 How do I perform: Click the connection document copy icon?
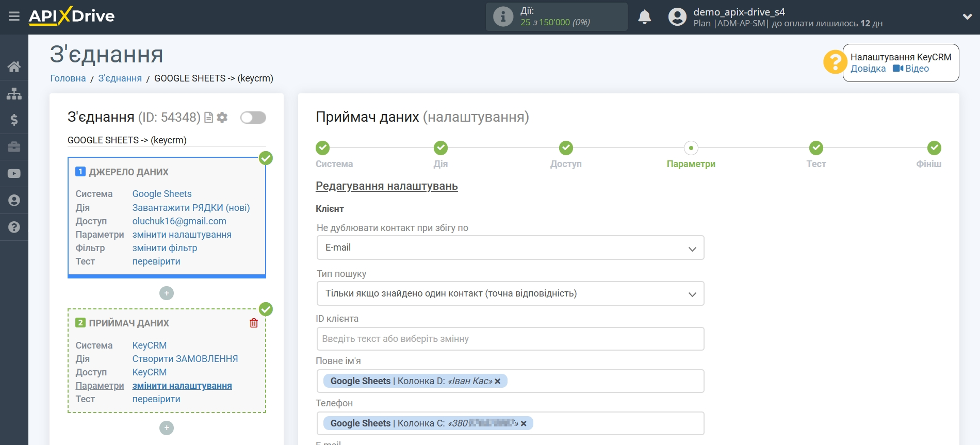click(209, 118)
